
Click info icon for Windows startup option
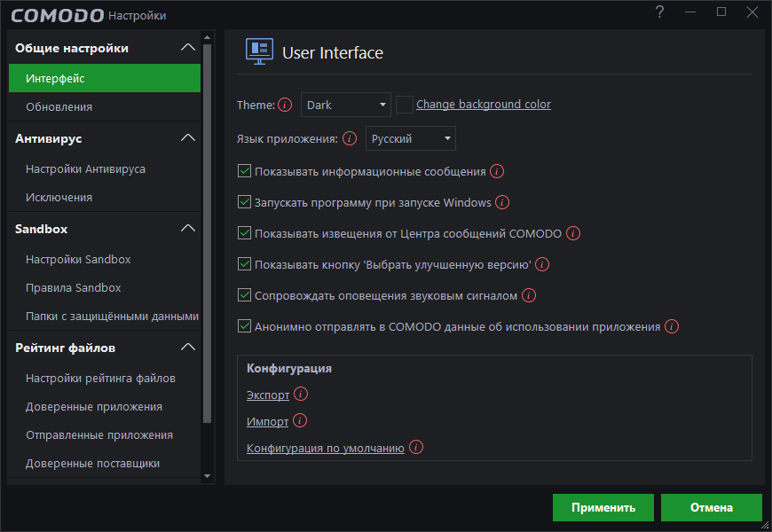[x=502, y=202]
